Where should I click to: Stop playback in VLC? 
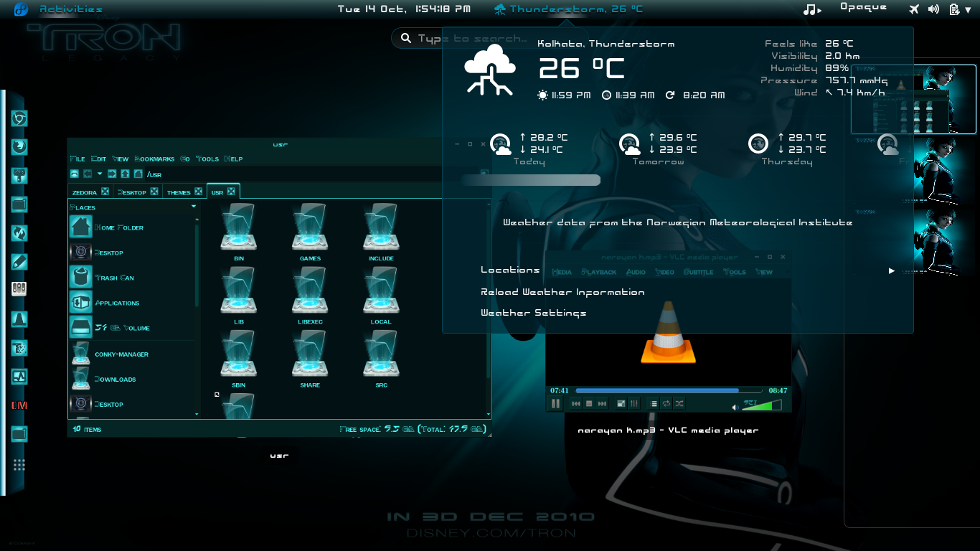click(x=589, y=404)
